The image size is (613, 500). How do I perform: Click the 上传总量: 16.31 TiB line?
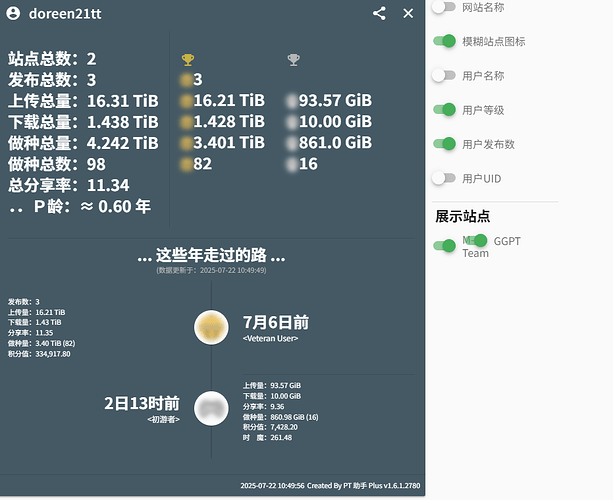tap(83, 101)
